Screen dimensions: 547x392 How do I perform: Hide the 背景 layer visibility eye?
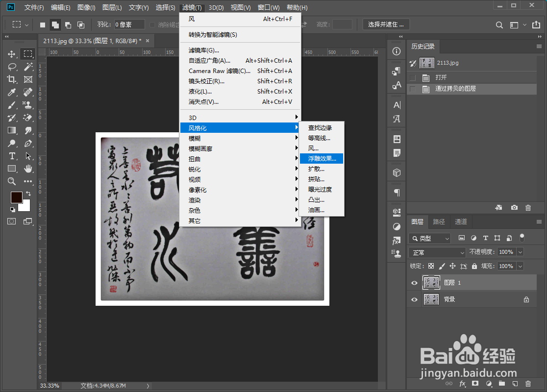point(415,299)
